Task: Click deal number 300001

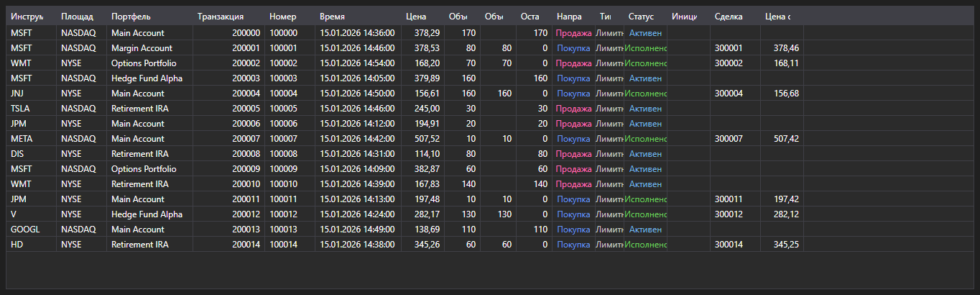Action: pyautogui.click(x=729, y=47)
